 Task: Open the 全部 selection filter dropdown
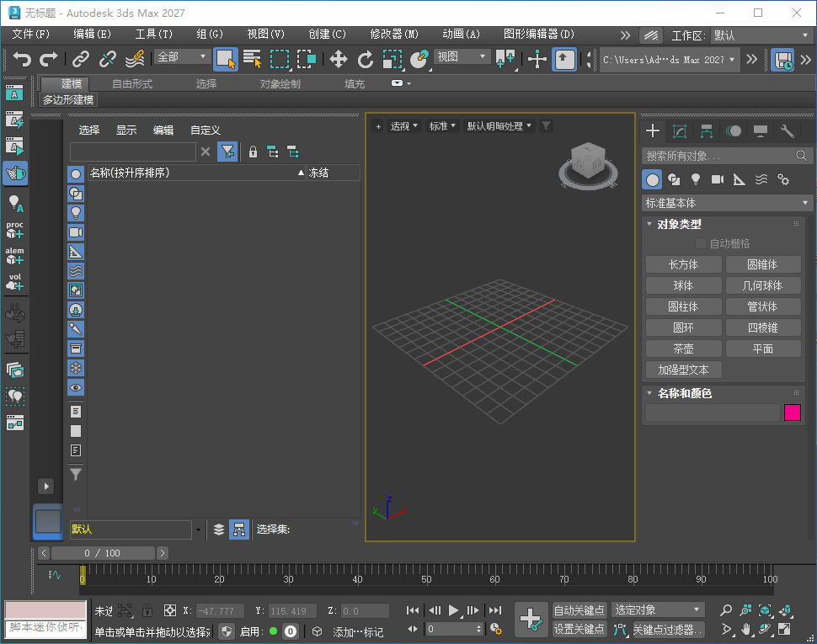183,56
